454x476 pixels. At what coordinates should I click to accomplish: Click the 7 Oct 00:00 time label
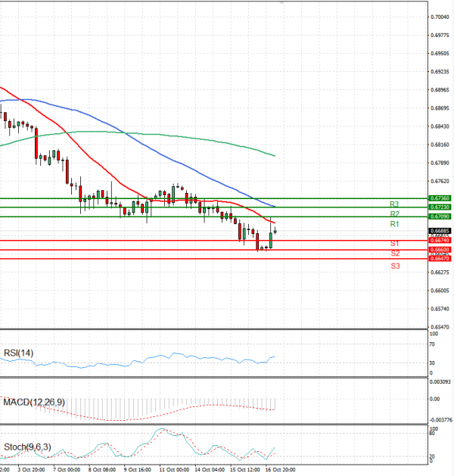[67, 470]
